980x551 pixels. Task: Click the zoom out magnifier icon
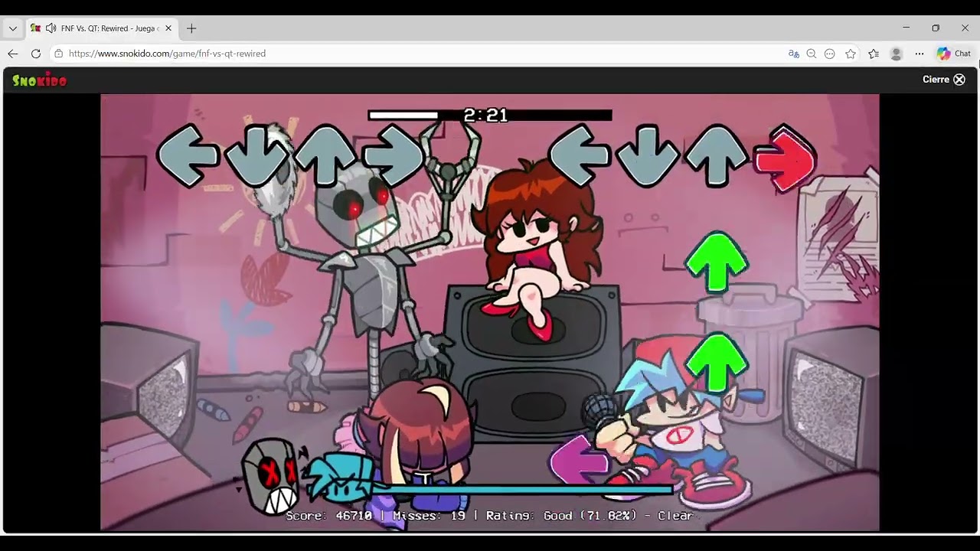point(812,54)
